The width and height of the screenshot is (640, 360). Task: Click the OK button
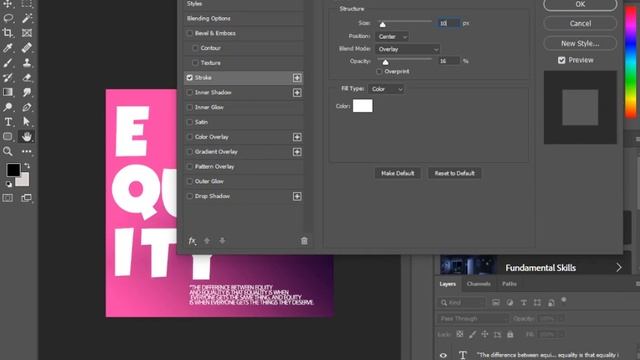pyautogui.click(x=580, y=4)
